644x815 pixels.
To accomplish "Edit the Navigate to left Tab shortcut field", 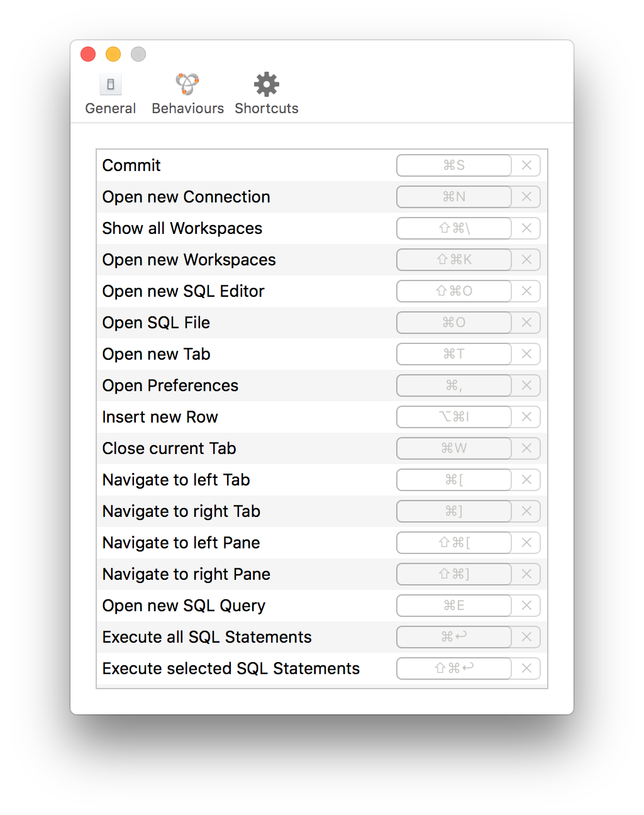I will (x=453, y=480).
